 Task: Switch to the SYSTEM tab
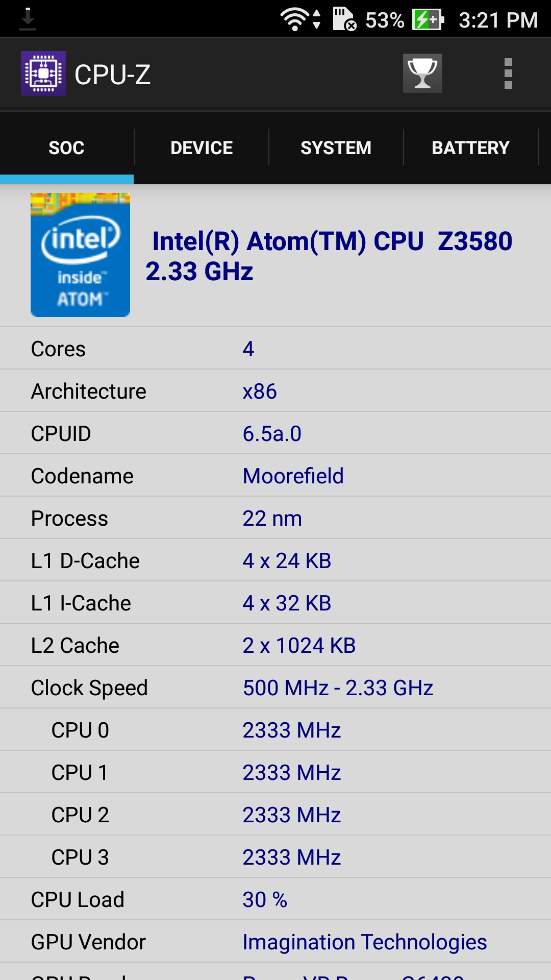click(x=336, y=148)
